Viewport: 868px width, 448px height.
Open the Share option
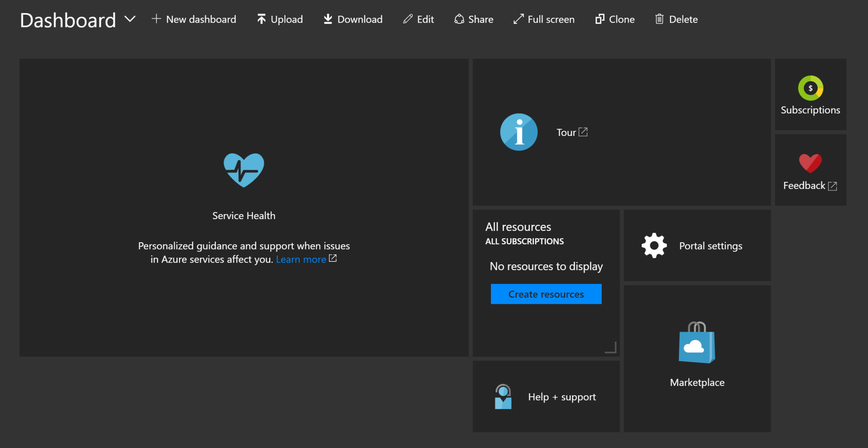pyautogui.click(x=480, y=20)
